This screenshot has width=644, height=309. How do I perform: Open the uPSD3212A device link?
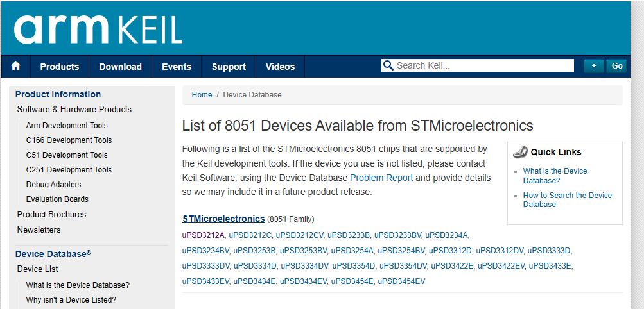204,235
